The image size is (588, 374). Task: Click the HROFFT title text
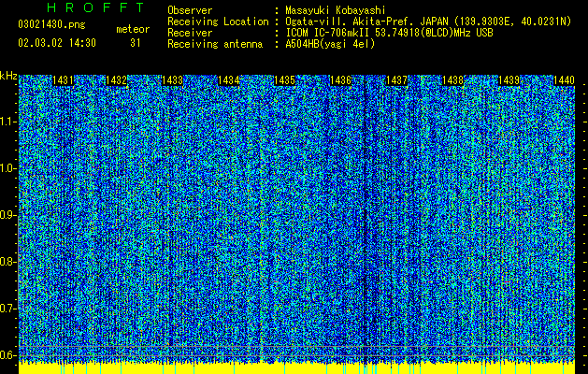click(x=96, y=7)
